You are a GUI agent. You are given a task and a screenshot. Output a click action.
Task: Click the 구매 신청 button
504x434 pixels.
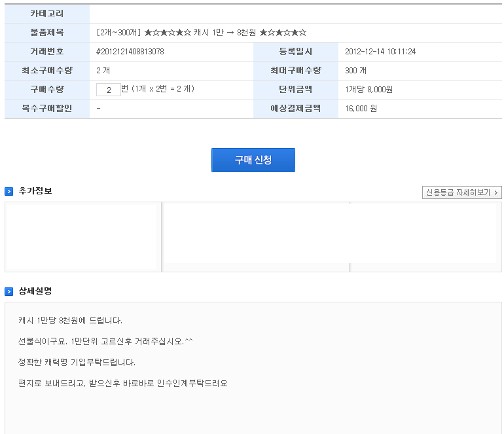coord(253,160)
